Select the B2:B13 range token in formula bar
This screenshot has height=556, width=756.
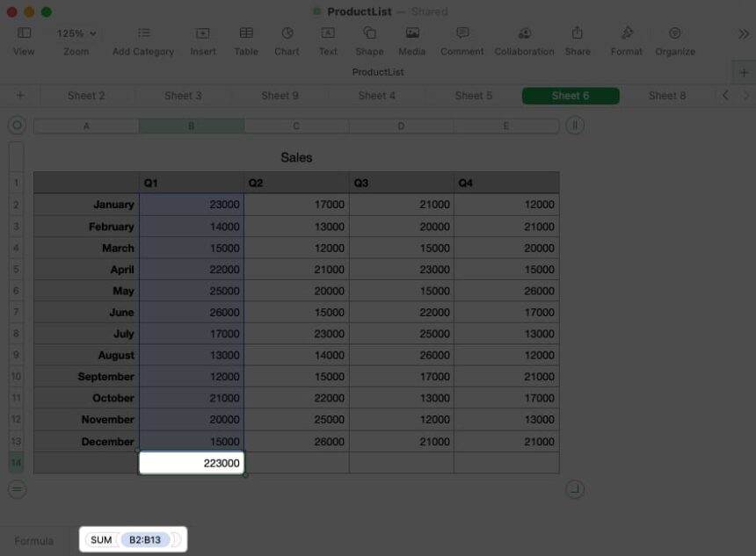145,539
